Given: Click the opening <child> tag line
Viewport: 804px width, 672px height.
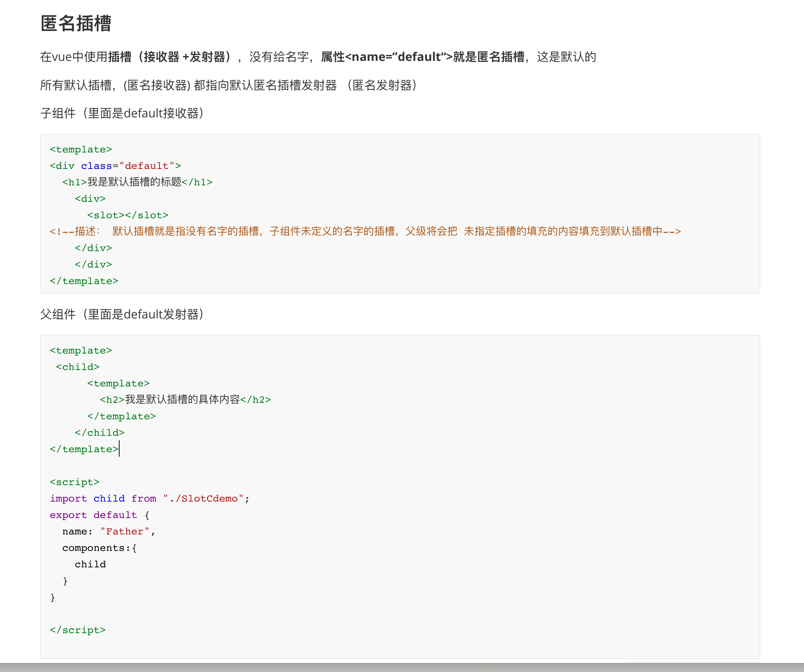Looking at the screenshot, I should pyautogui.click(x=78, y=367).
